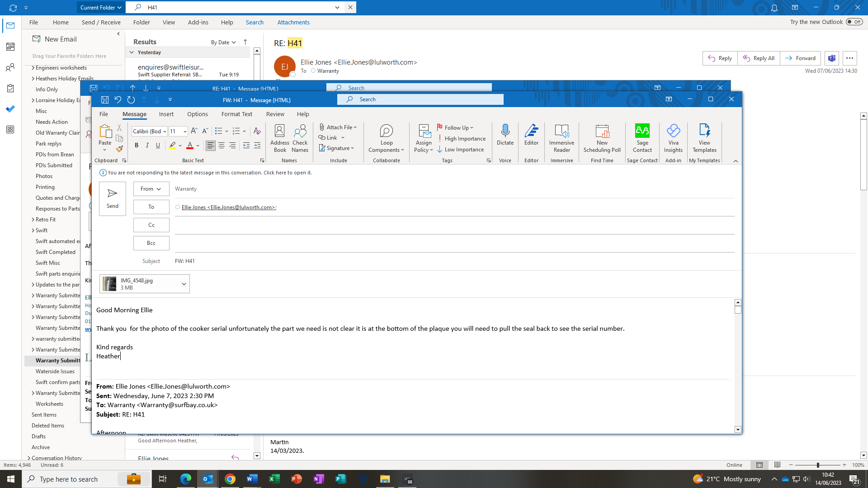The image size is (868, 488).
Task: Open the font size dropdown
Action: (x=185, y=131)
